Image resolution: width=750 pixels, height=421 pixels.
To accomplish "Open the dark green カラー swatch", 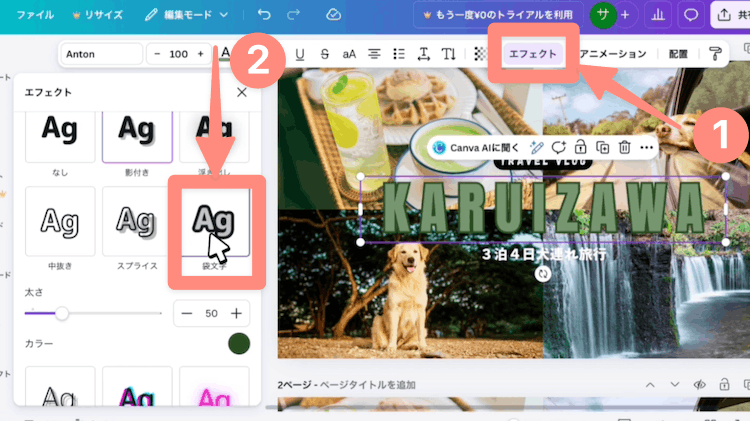I will (x=239, y=343).
